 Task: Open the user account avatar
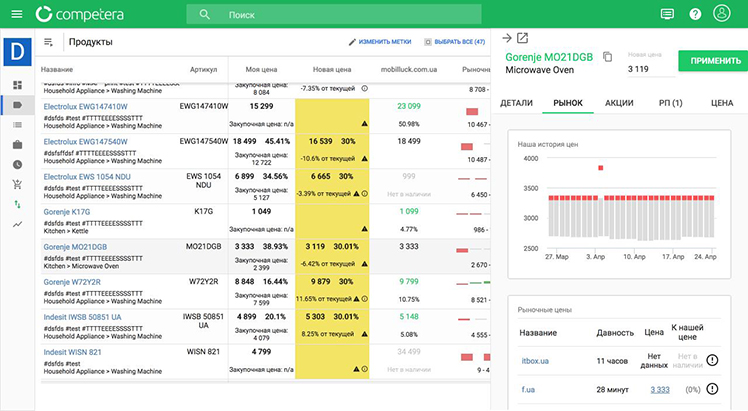click(722, 13)
